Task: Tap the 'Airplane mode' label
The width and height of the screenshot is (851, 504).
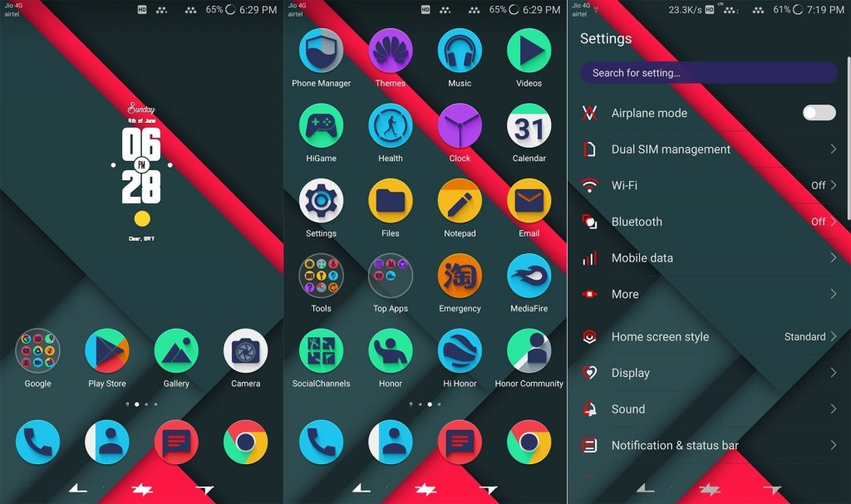Action: pyautogui.click(x=649, y=113)
